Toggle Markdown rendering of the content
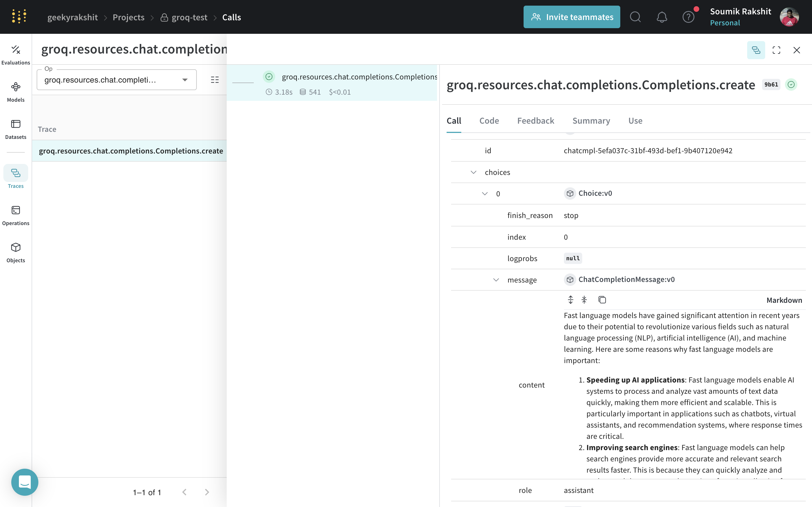Viewport: 812px width, 507px height. 784,300
